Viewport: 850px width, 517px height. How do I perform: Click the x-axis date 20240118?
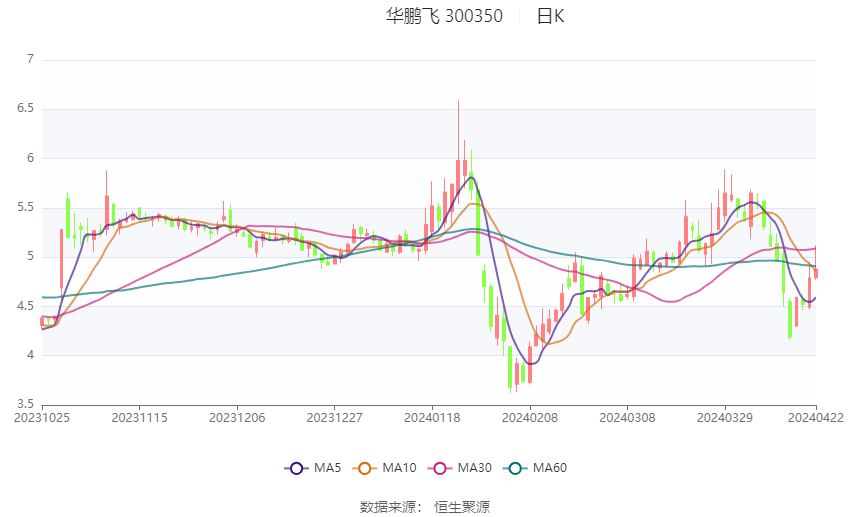pos(432,418)
